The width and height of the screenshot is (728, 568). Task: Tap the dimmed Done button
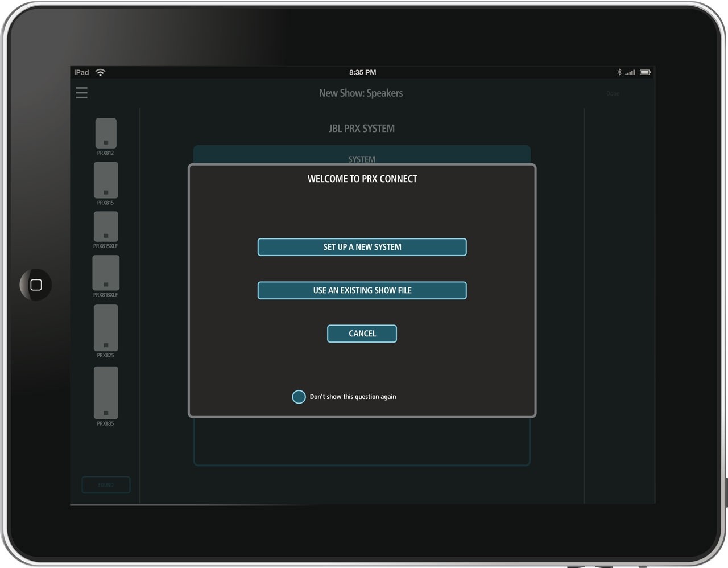613,93
